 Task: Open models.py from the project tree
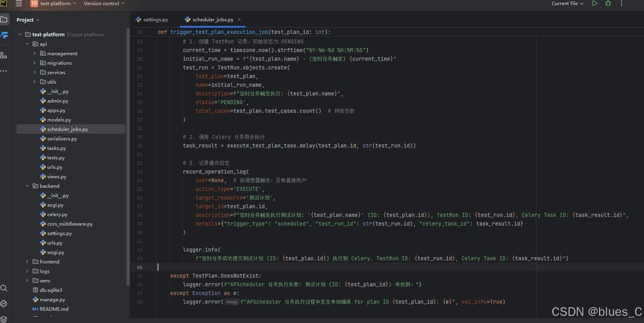tap(56, 120)
